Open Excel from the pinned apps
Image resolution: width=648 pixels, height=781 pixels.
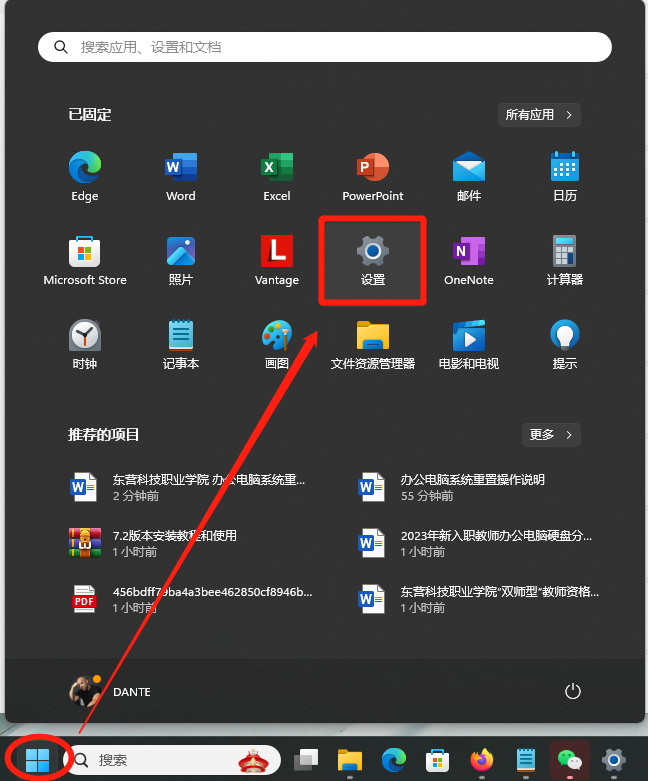pos(277,176)
